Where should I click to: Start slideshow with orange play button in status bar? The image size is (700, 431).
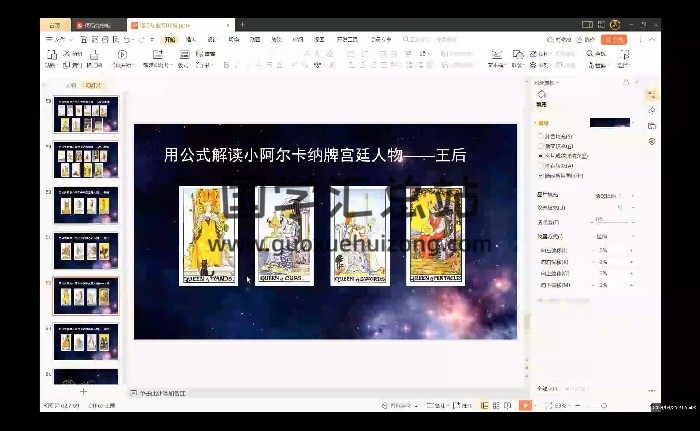point(525,405)
